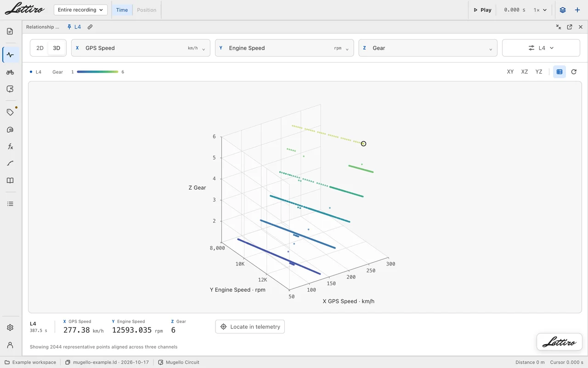Toggle the L4 lap pin

pyautogui.click(x=74, y=27)
